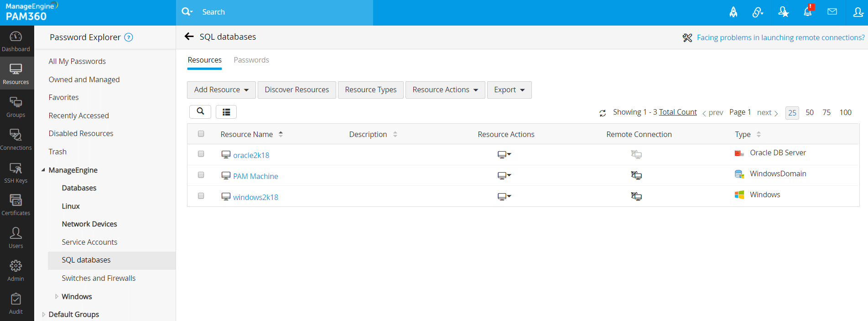Toggle the select-all header checkbox
868x321 pixels.
click(201, 134)
